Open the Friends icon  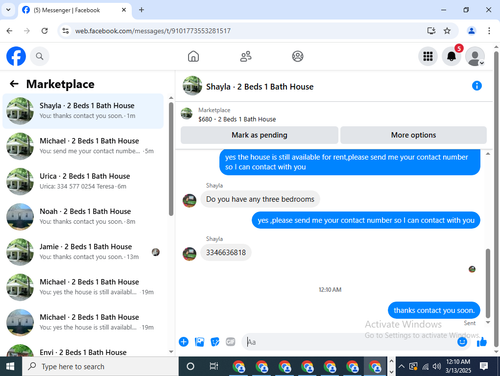[x=246, y=56]
